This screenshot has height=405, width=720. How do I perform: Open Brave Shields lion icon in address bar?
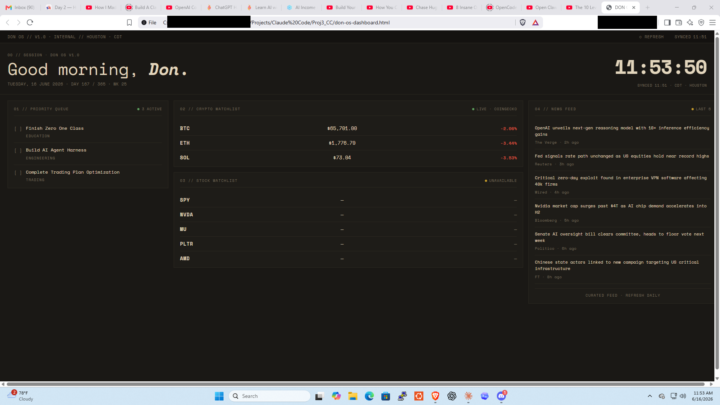523,22
